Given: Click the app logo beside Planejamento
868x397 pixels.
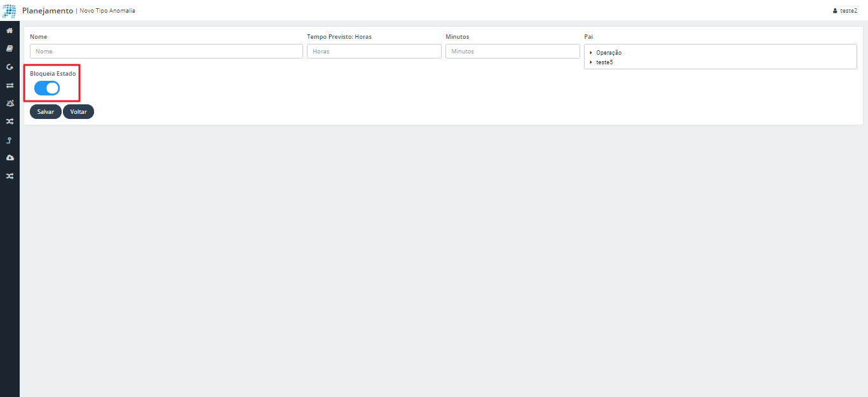Looking at the screenshot, I should click(x=10, y=11).
